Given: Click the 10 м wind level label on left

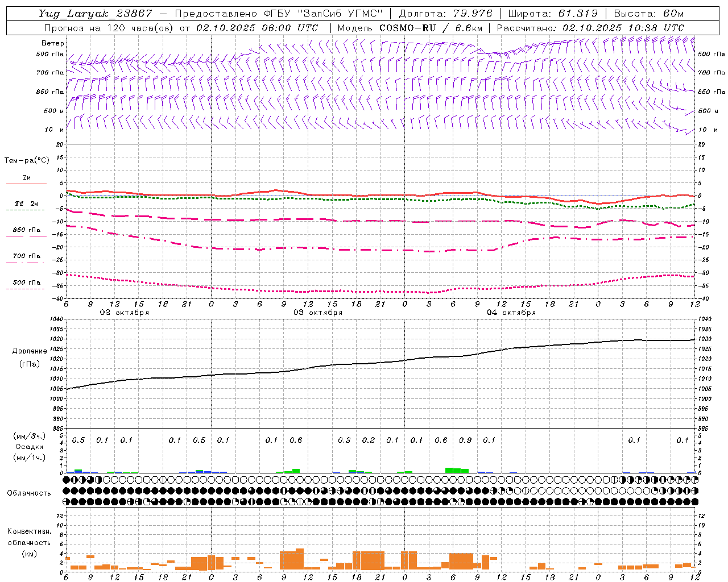Looking at the screenshot, I should pyautogui.click(x=54, y=130).
